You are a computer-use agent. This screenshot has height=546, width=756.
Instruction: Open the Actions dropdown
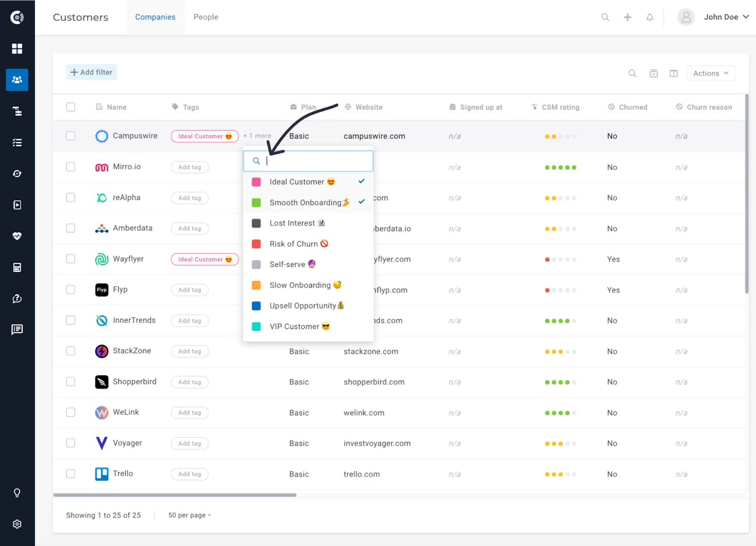[711, 73]
